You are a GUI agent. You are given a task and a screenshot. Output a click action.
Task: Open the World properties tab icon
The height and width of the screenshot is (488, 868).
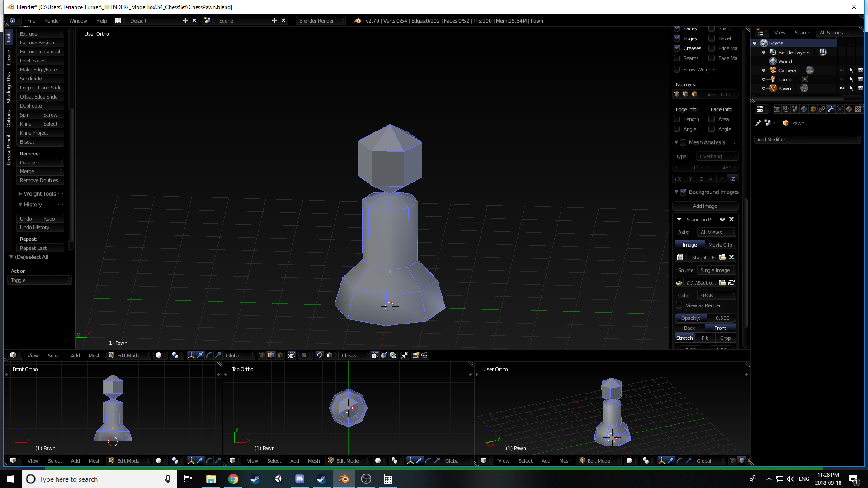point(804,109)
